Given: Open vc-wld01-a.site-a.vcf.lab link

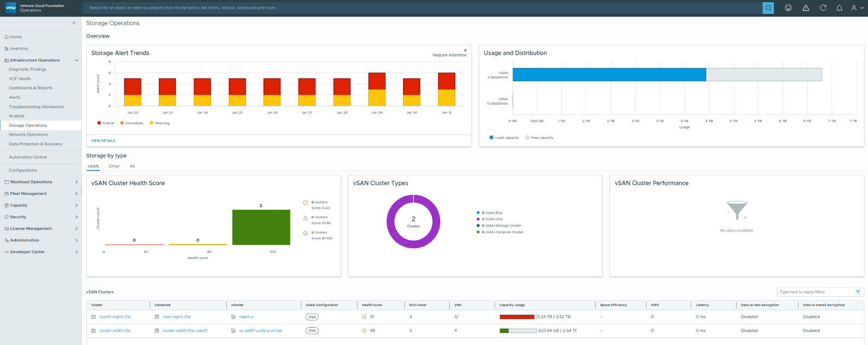Looking at the screenshot, I should pos(261,331).
